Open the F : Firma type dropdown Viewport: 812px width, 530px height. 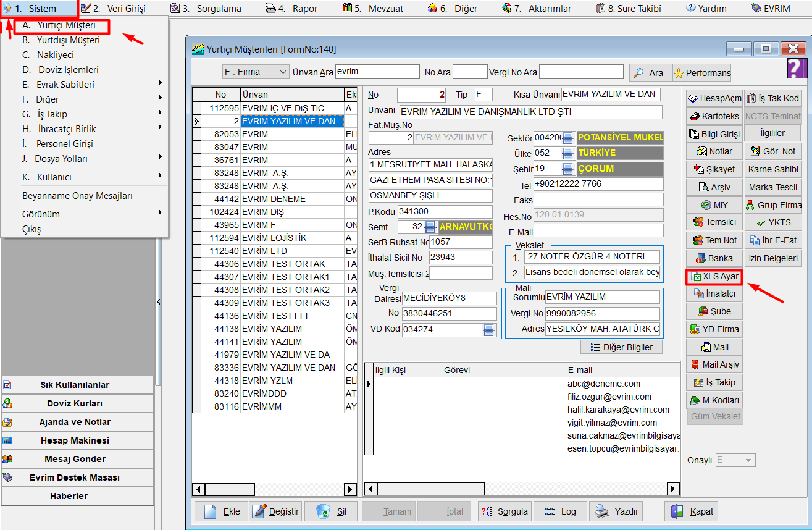click(256, 72)
